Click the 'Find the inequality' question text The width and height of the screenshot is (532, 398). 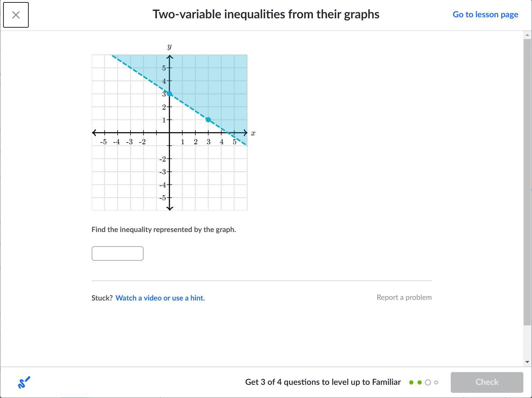[164, 230]
